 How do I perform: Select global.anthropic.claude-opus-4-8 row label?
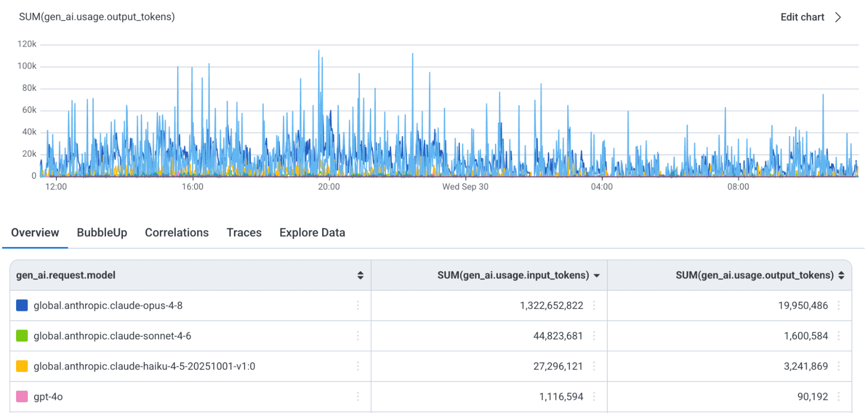(108, 306)
